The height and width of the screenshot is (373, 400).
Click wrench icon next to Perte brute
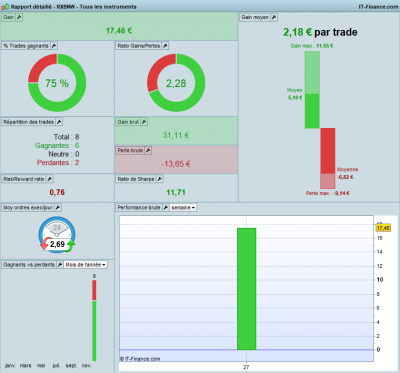coord(148,150)
